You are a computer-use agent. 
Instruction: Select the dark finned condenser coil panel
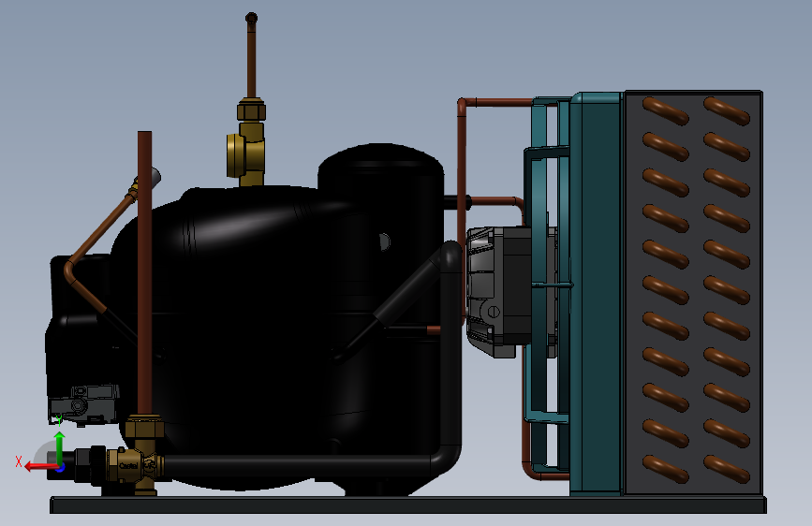pos(693,293)
